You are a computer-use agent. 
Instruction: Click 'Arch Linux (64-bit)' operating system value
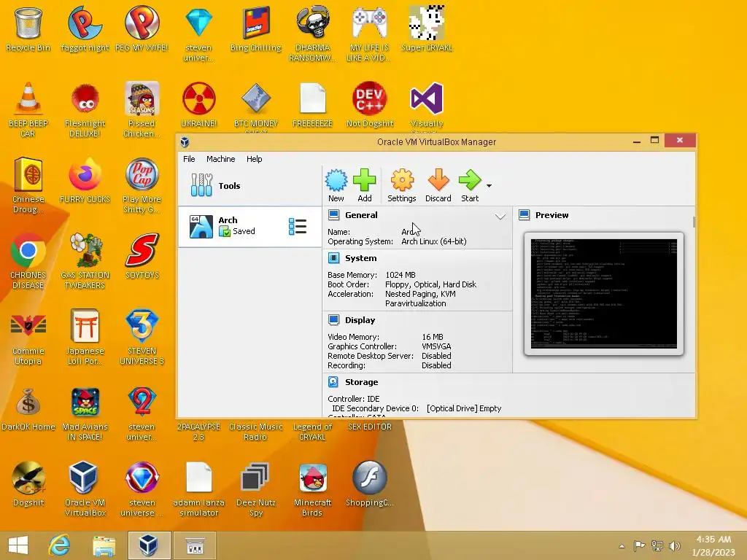[x=434, y=241]
